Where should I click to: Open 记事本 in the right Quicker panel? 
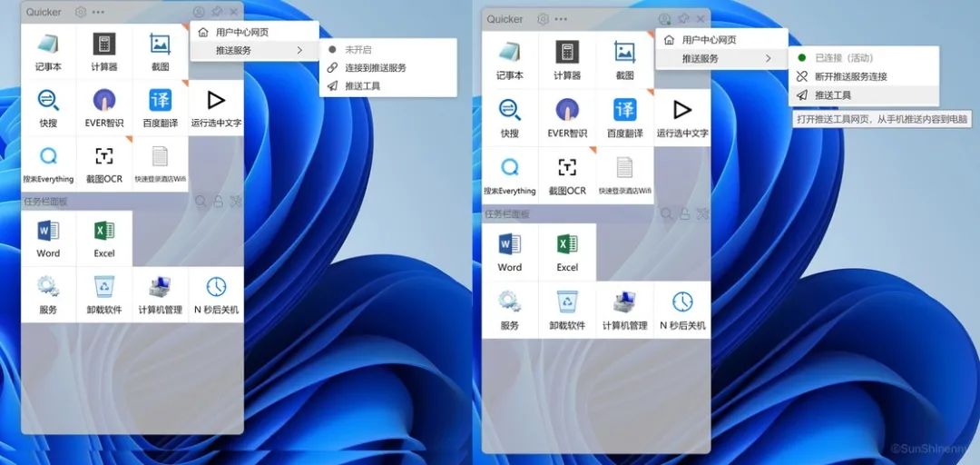point(509,61)
